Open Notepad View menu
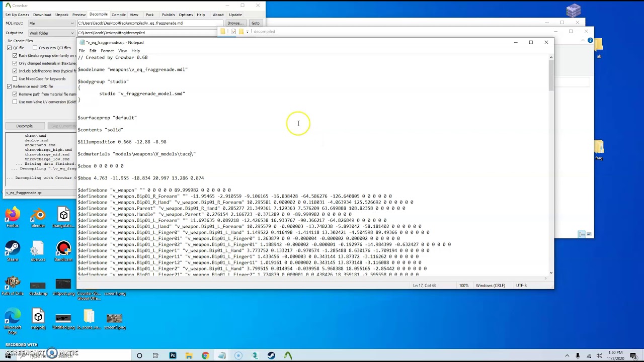 tap(123, 51)
